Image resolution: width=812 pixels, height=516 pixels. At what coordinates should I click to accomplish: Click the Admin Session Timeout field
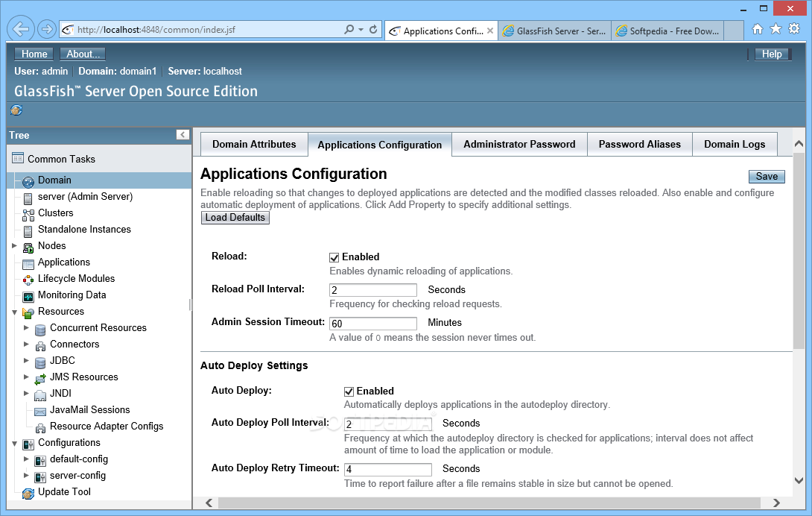(x=373, y=323)
